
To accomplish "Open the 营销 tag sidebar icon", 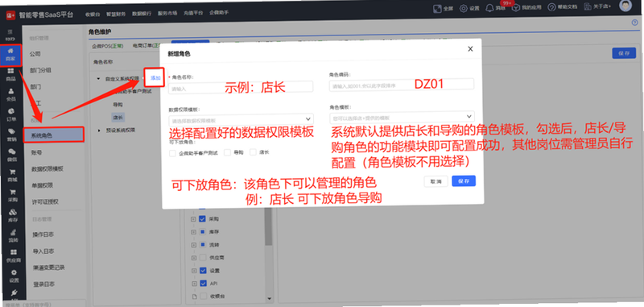I will click(11, 131).
